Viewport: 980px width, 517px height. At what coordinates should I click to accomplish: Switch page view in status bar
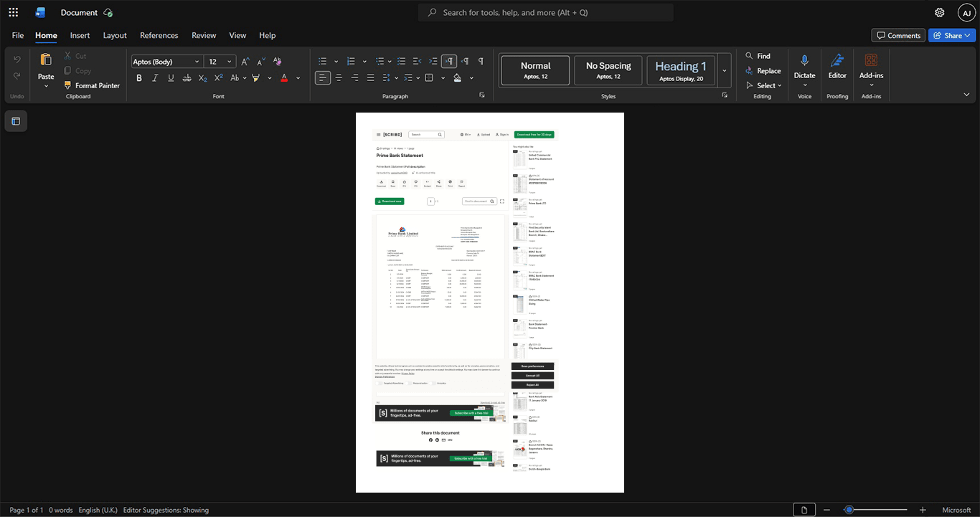(x=804, y=510)
